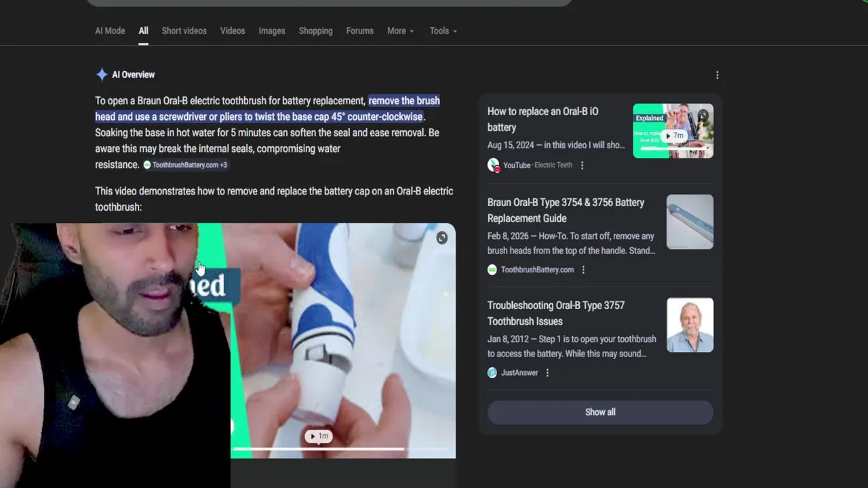Open Braun Oral-B Type 3754 & 3756 guide

(566, 210)
